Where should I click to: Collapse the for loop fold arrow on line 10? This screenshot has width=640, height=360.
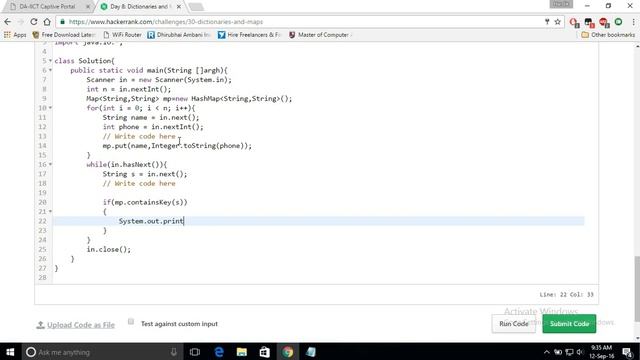tap(51, 108)
